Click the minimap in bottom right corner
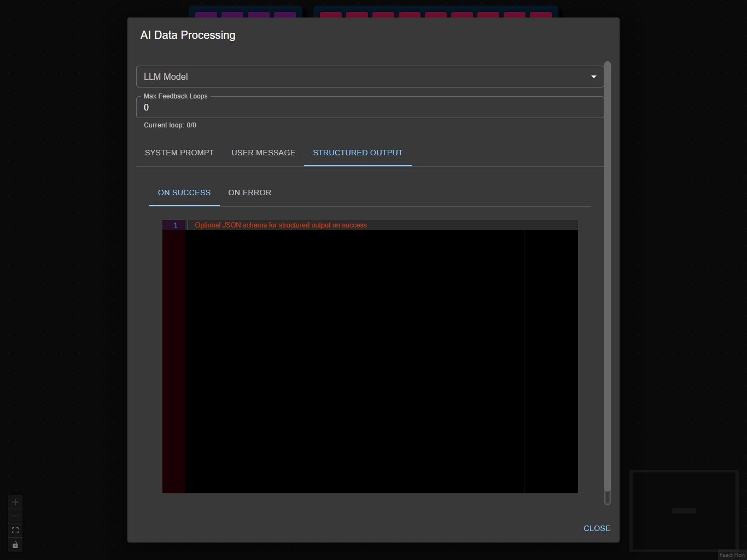The width and height of the screenshot is (747, 560). [684, 510]
